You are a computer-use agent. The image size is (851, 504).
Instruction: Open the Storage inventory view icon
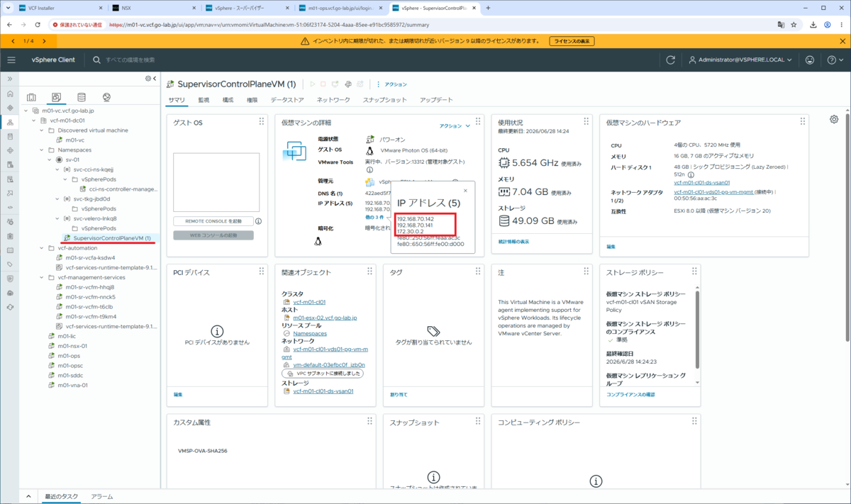pyautogui.click(x=82, y=97)
